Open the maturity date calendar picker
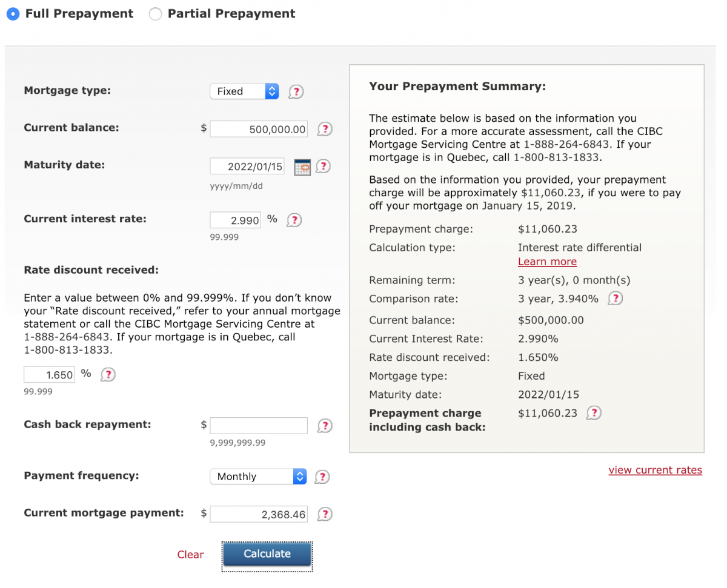This screenshot has height=588, width=727. (x=301, y=167)
